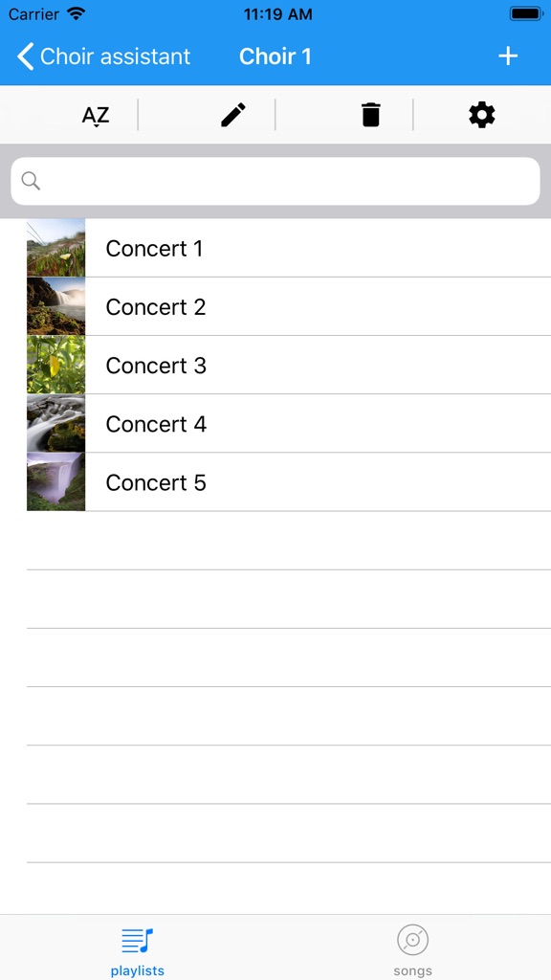551x980 pixels.
Task: Open the Concert 5 playlist
Action: click(155, 482)
